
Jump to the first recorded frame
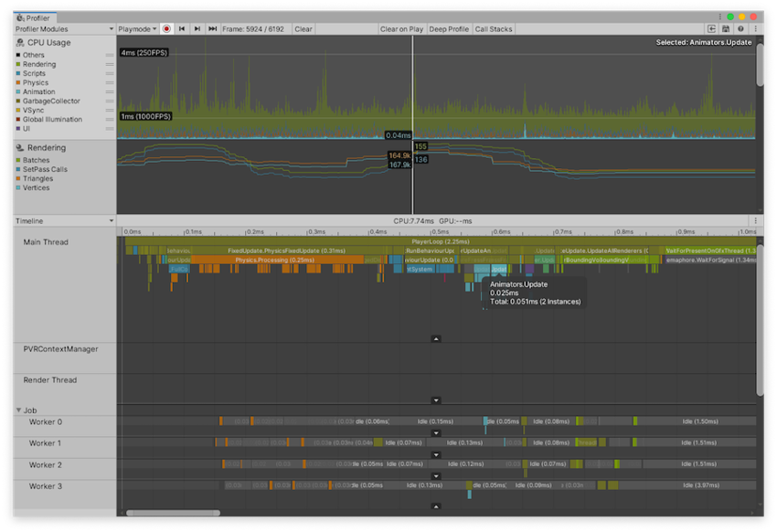click(182, 28)
